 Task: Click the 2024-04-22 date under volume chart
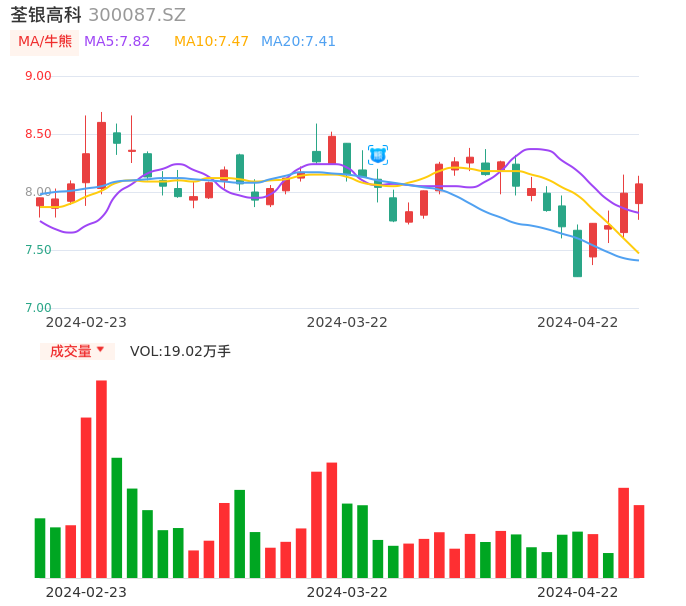coord(578,592)
